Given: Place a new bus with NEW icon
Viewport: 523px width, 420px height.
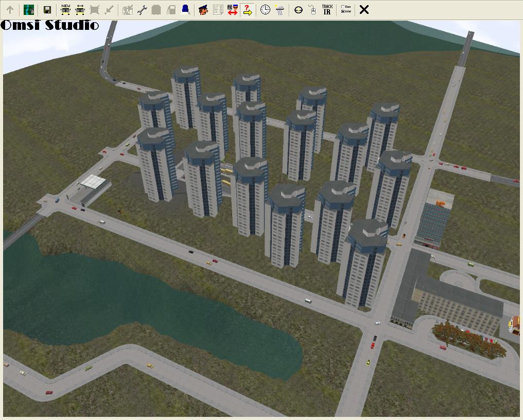Looking at the screenshot, I should (65, 10).
